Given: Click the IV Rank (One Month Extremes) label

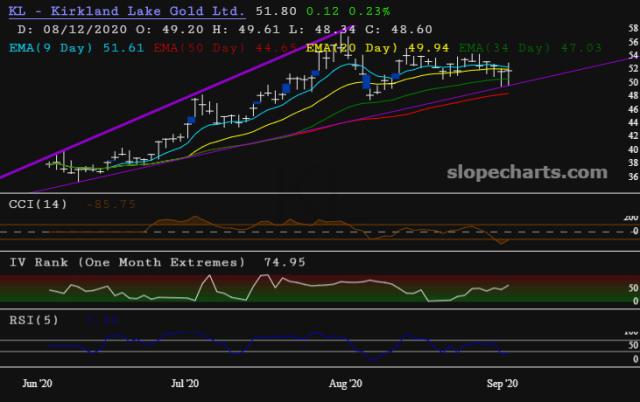Looking at the screenshot, I should click(x=126, y=262).
